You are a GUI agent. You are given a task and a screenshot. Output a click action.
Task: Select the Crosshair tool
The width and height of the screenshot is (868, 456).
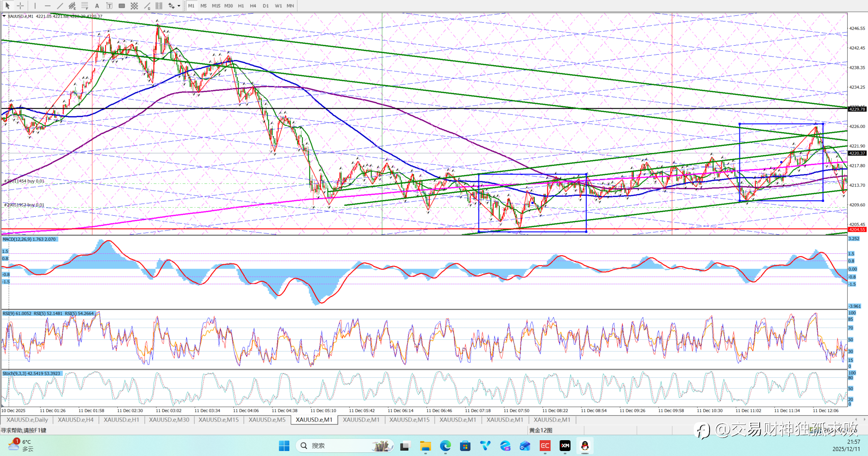pyautogui.click(x=20, y=6)
